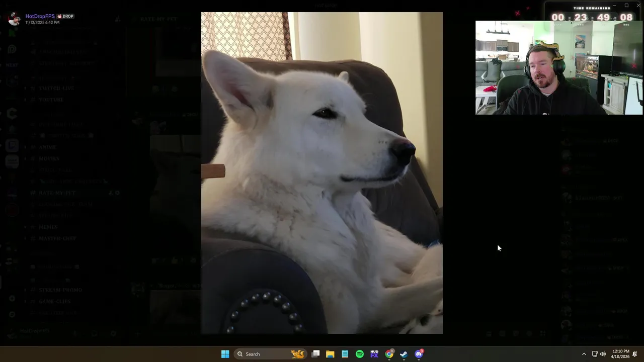
Task: Click the 11/13/2025 6:42 PM timestamp
Action: coord(42,23)
